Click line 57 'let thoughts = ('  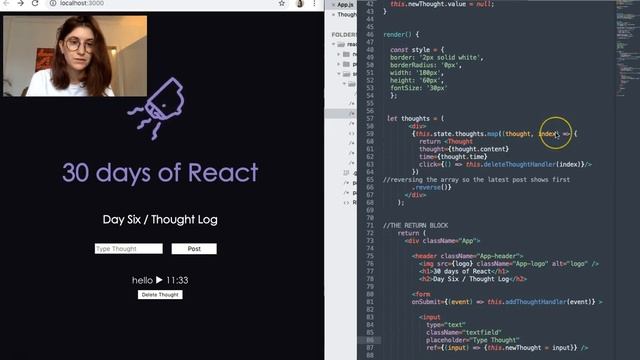(415, 118)
